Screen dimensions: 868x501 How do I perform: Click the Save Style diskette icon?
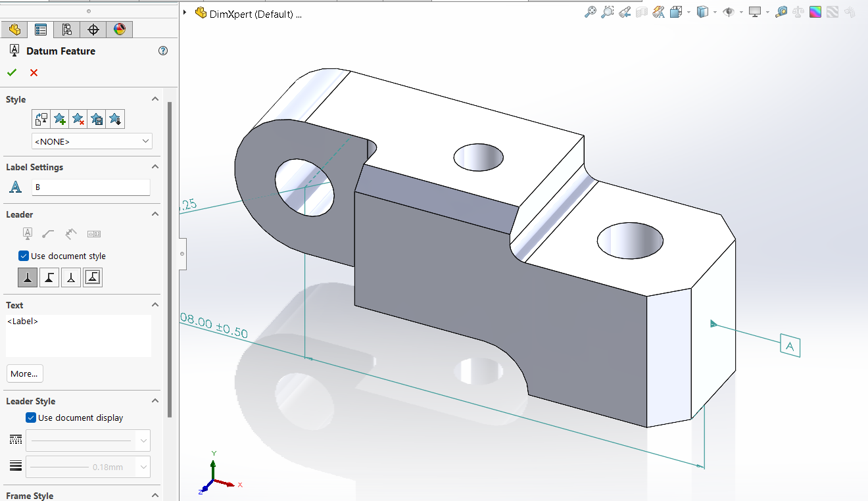click(96, 119)
